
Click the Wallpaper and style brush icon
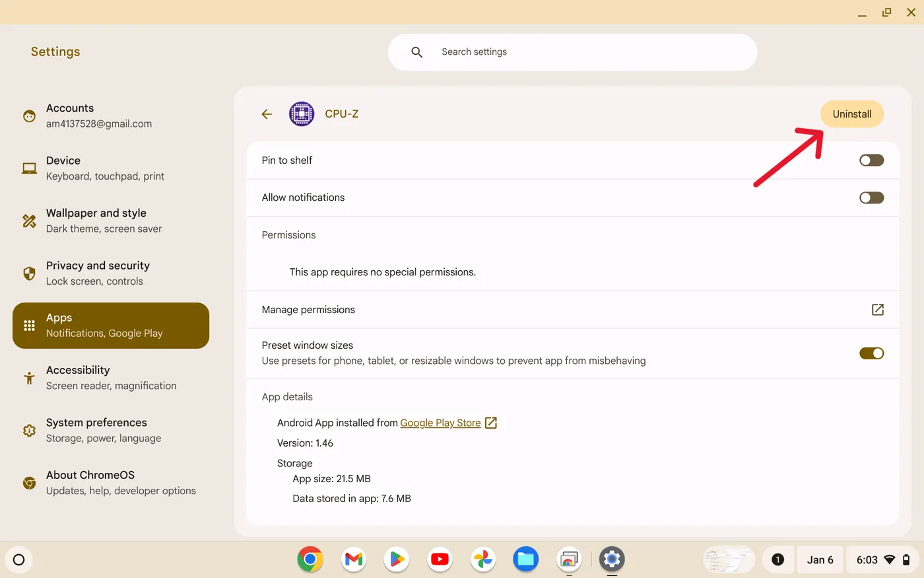pyautogui.click(x=29, y=221)
